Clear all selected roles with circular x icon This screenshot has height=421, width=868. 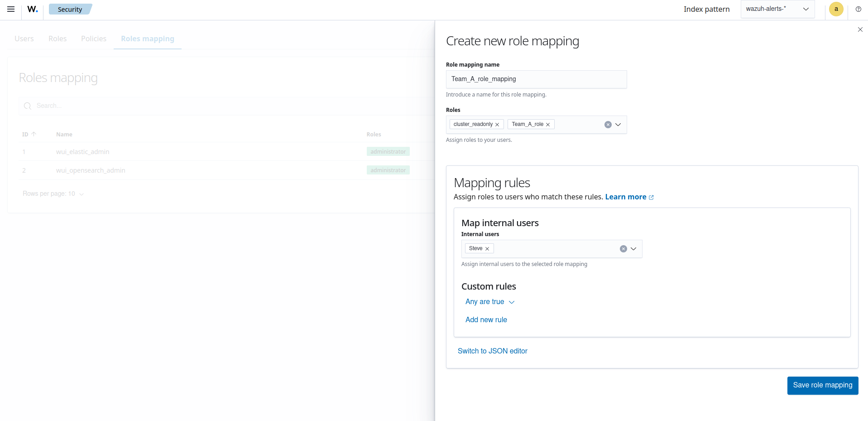[x=608, y=124]
